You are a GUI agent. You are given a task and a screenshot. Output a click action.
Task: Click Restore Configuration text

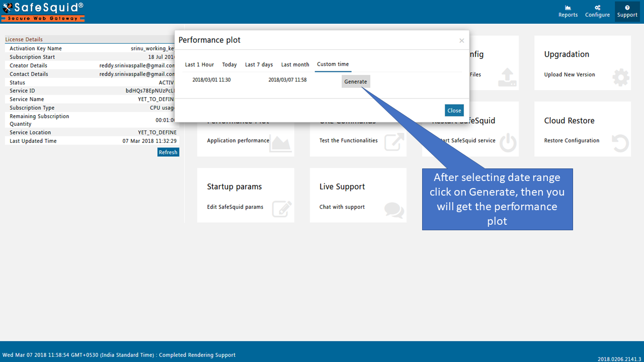click(x=572, y=141)
